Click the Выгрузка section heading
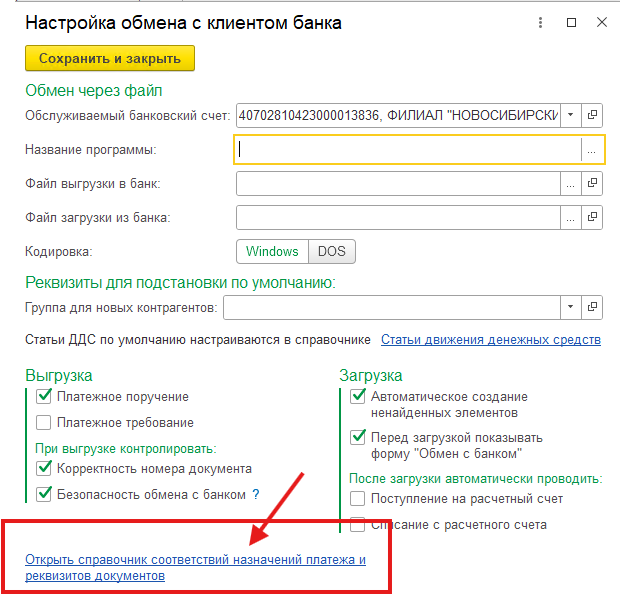Screen dimensions: 620x595 coord(59,375)
